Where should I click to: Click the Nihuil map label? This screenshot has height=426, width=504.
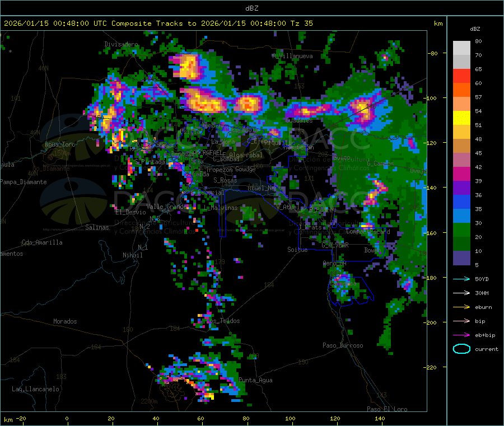click(132, 255)
